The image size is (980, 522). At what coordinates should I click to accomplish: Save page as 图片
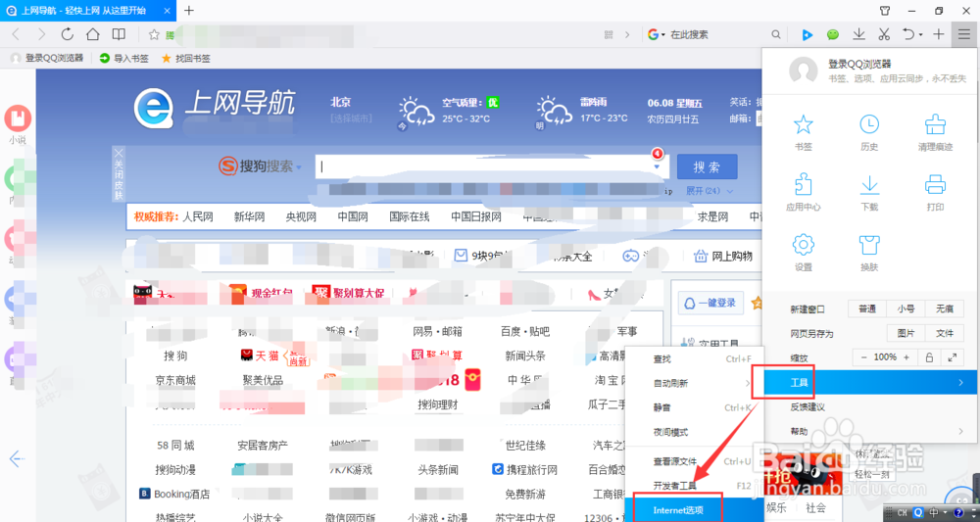click(906, 333)
